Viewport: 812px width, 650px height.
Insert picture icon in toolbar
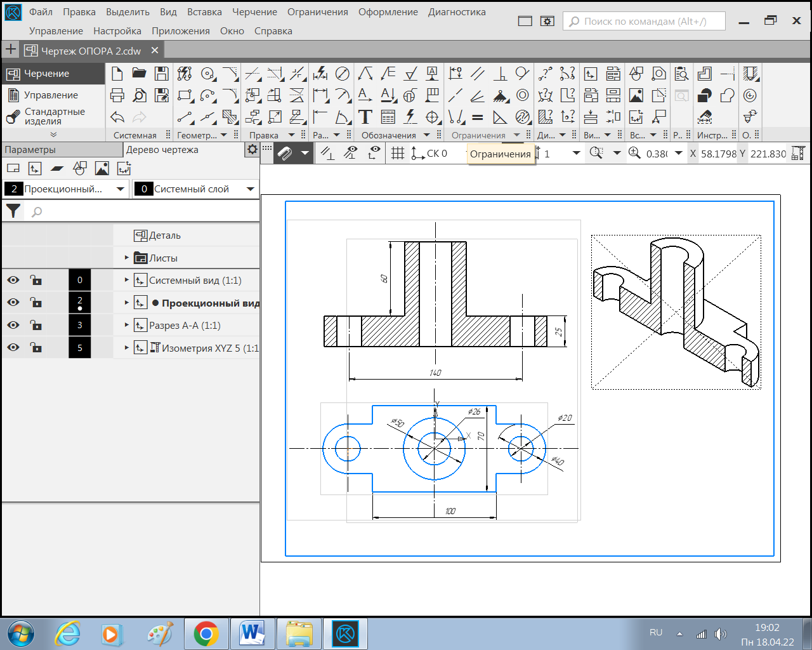pyautogui.click(x=636, y=95)
